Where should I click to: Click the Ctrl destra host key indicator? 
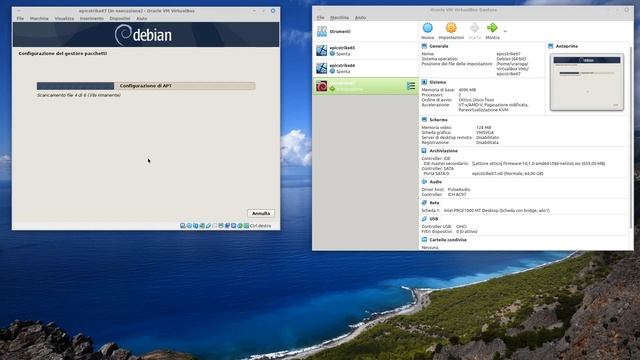[x=260, y=226]
